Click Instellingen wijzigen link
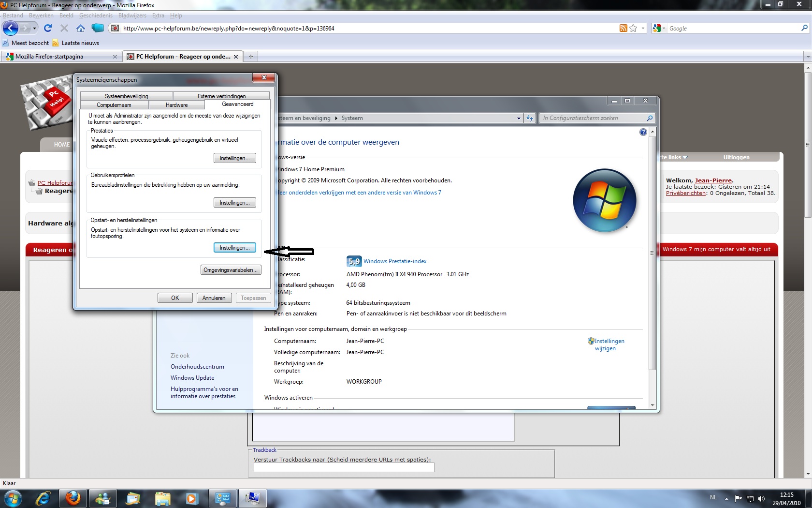The image size is (812, 508). [x=609, y=344]
